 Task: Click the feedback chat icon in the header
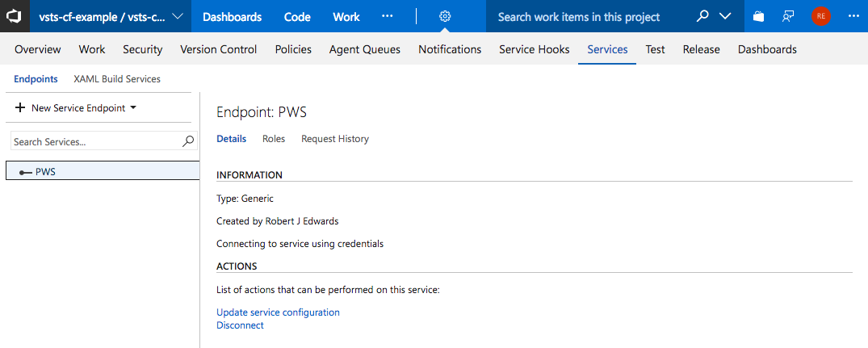coord(789,16)
